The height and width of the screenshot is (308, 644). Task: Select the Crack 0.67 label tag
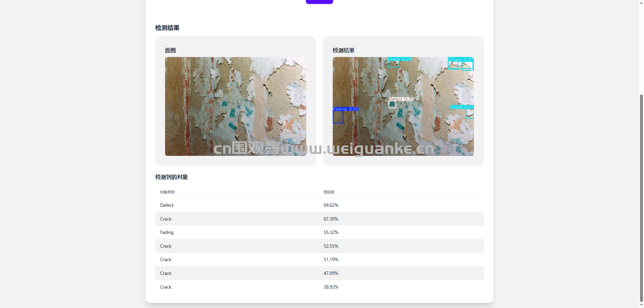click(x=462, y=60)
